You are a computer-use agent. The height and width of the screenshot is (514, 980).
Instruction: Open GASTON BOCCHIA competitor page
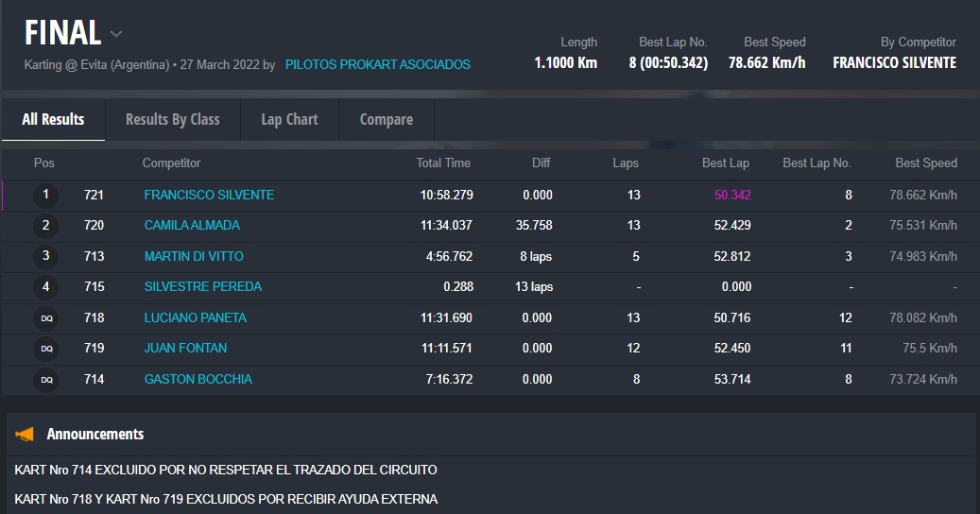click(x=198, y=379)
